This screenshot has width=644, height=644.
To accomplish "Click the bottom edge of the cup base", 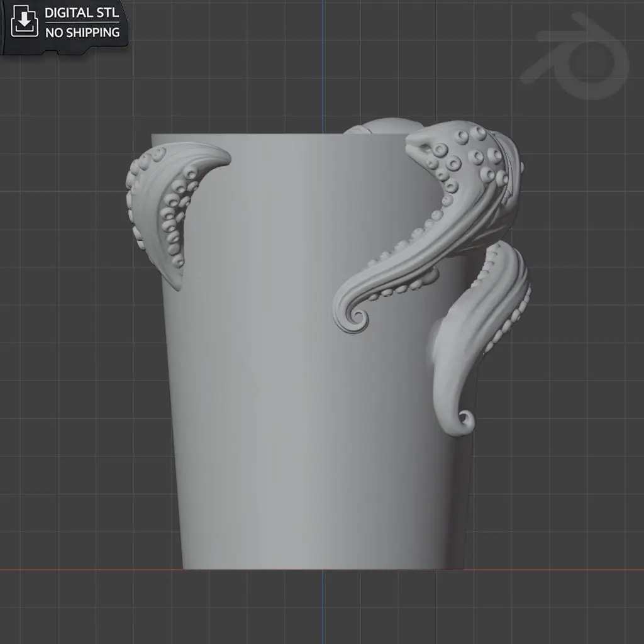I will [323, 569].
